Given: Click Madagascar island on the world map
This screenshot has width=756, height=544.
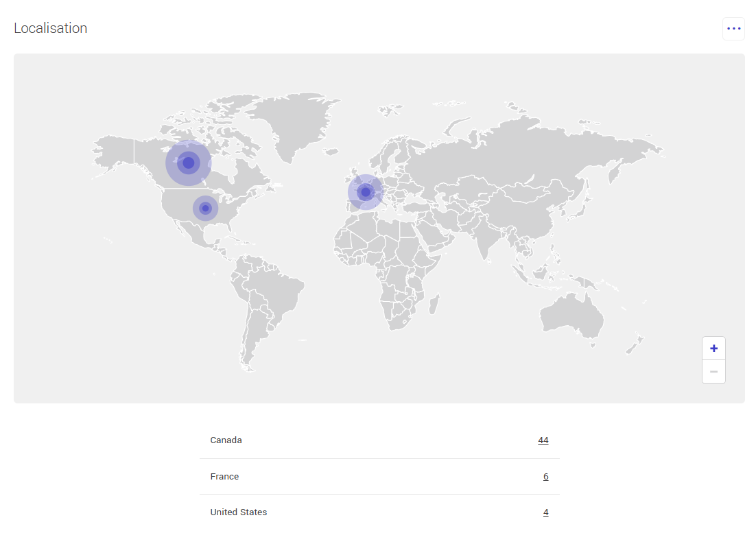Looking at the screenshot, I should tap(434, 305).
